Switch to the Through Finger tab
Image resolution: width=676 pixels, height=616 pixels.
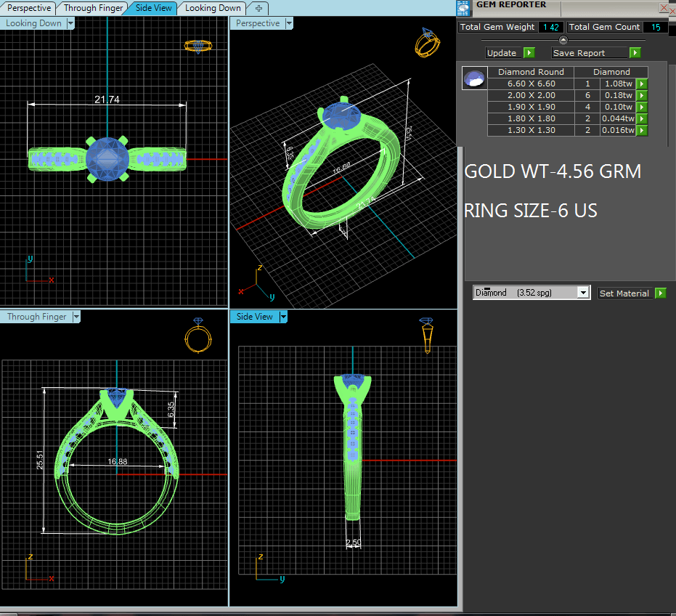click(x=93, y=8)
